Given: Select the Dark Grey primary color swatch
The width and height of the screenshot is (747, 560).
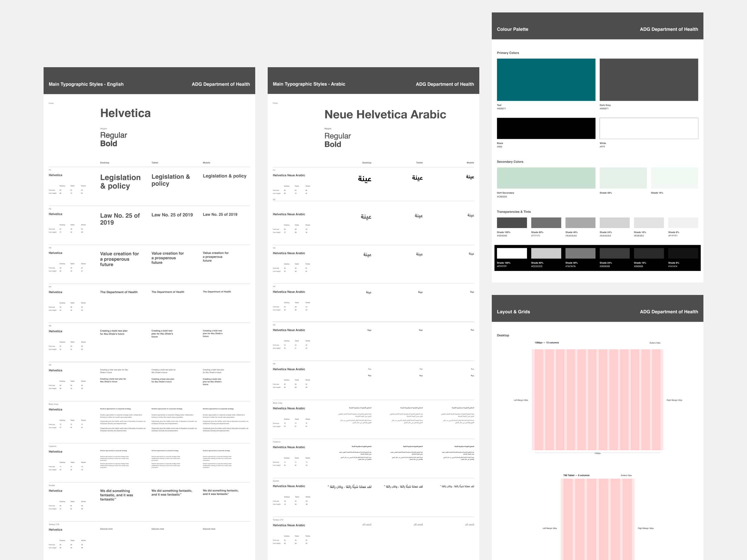Looking at the screenshot, I should [648, 80].
